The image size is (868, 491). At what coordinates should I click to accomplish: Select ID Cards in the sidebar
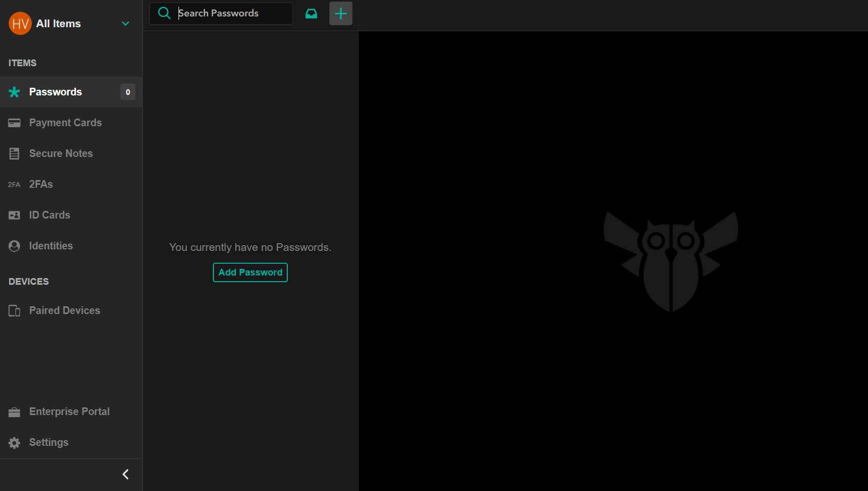[x=49, y=215]
